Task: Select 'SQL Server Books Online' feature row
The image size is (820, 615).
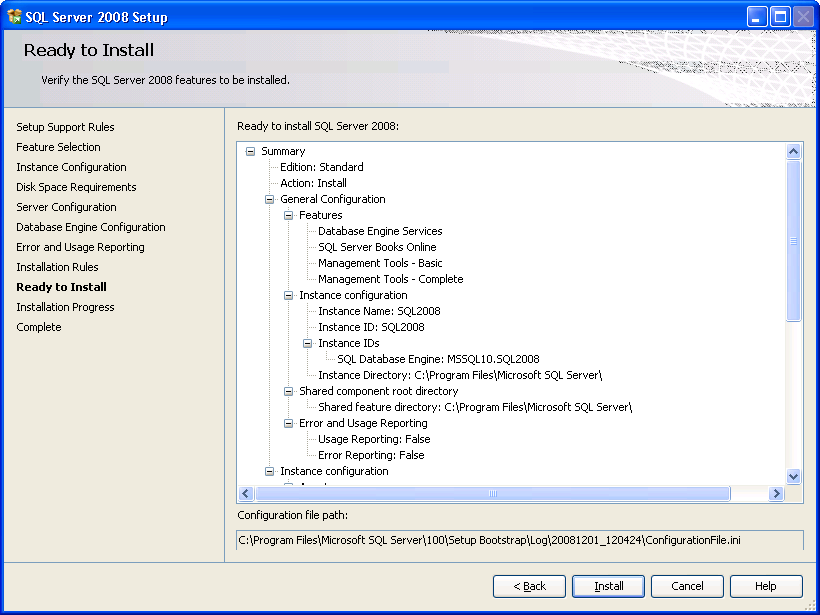Action: (377, 247)
